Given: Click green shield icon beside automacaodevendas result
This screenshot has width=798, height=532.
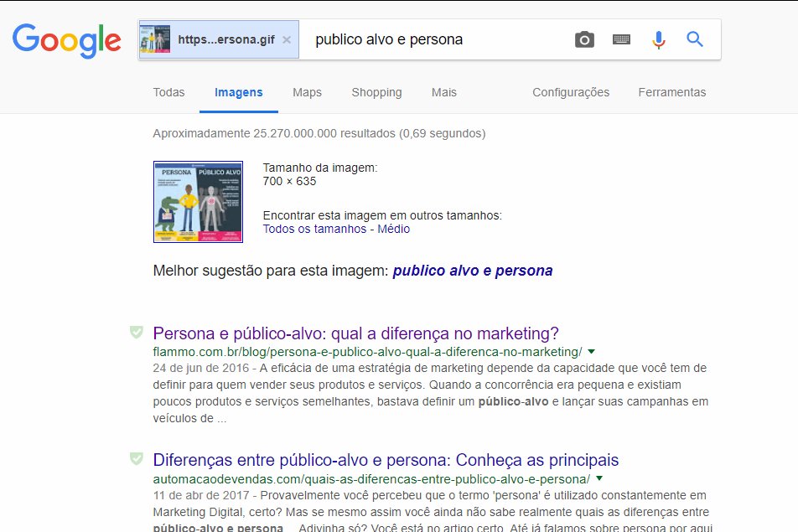Looking at the screenshot, I should pyautogui.click(x=137, y=458).
